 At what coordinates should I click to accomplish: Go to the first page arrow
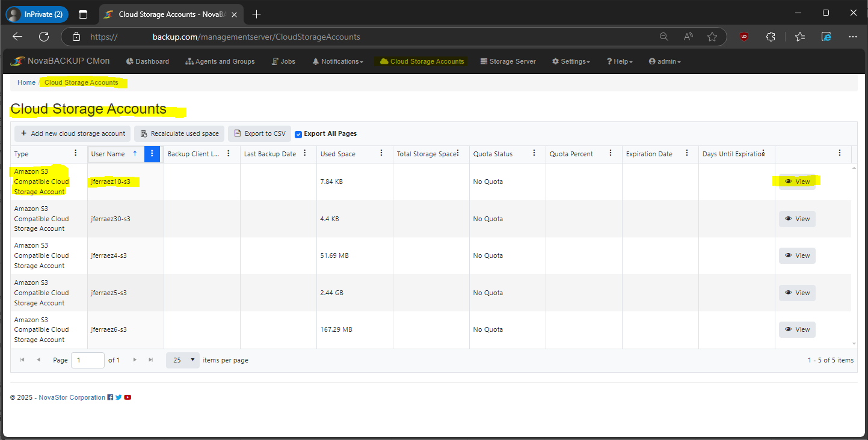click(23, 360)
